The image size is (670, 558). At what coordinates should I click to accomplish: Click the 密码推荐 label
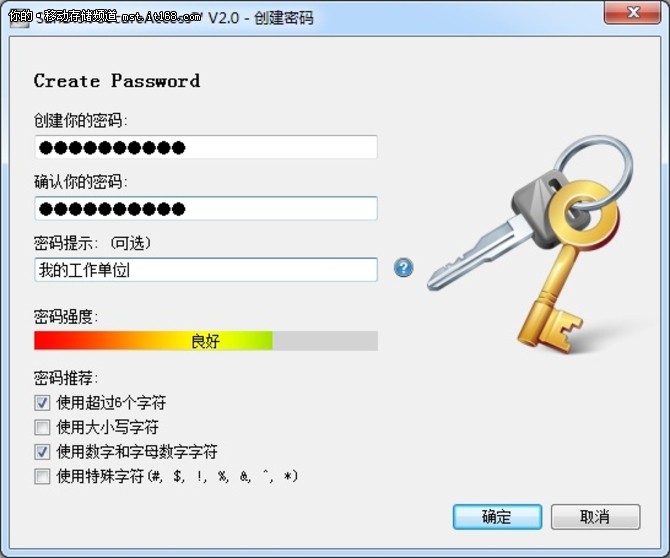tap(66, 378)
